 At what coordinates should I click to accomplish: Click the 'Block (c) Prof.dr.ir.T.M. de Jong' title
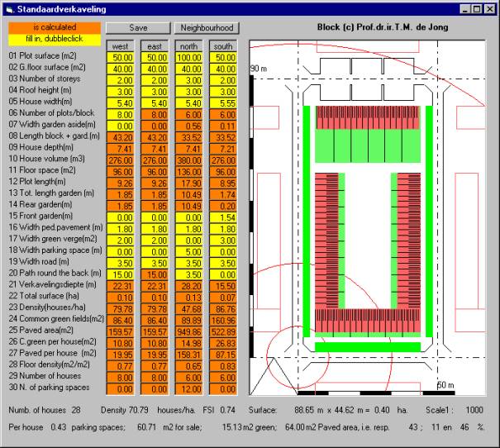(x=383, y=27)
